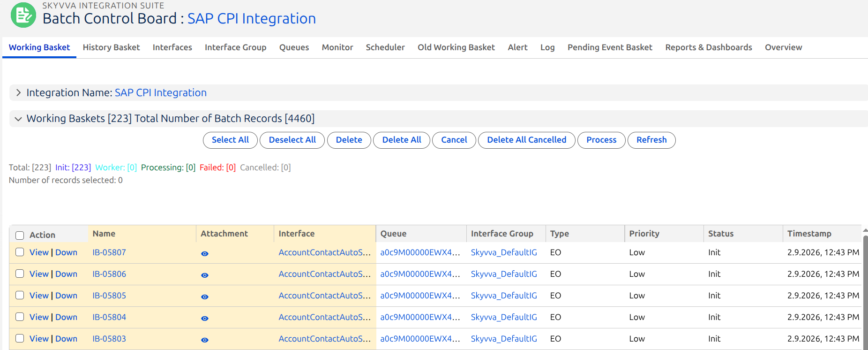The image size is (868, 350).
Task: Select the Working Basket tab
Action: coord(39,47)
